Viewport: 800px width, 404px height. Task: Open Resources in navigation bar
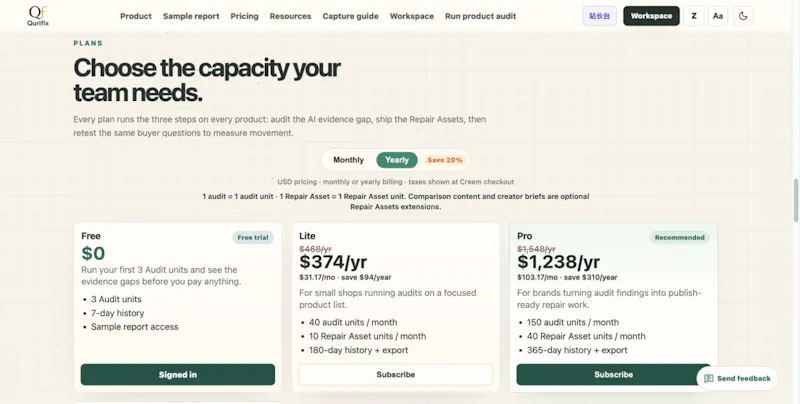pos(290,16)
